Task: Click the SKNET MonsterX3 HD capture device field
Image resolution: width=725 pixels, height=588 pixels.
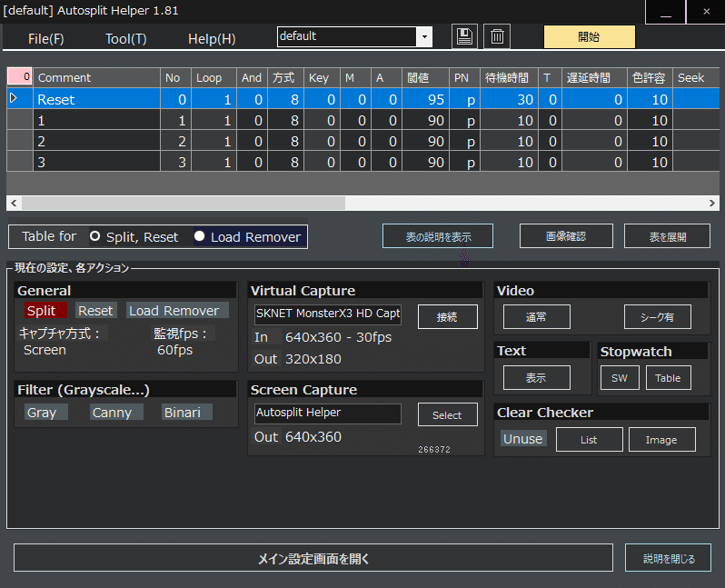Action: click(328, 314)
